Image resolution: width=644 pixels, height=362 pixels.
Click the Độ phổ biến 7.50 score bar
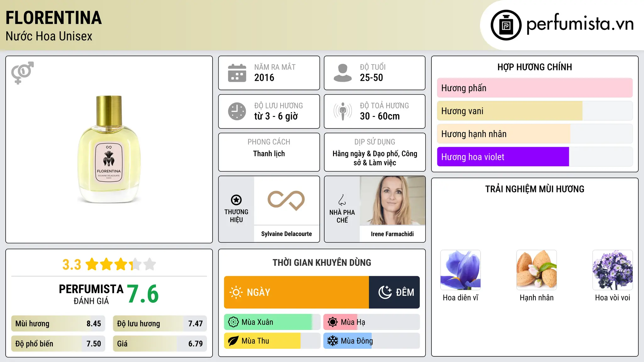click(58, 344)
